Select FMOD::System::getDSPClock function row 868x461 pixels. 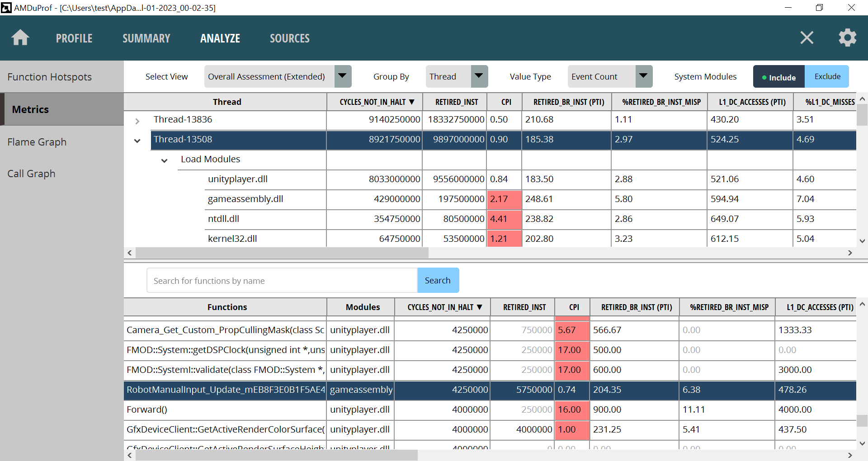point(490,350)
